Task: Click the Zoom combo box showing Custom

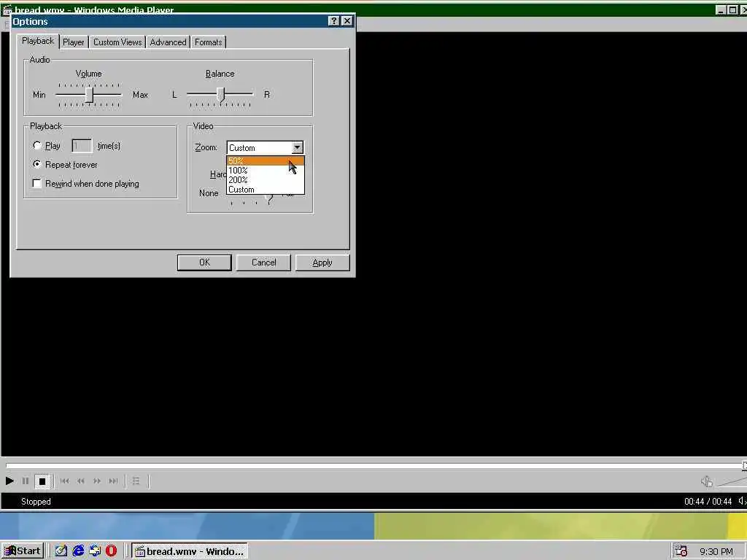Action: (265, 147)
